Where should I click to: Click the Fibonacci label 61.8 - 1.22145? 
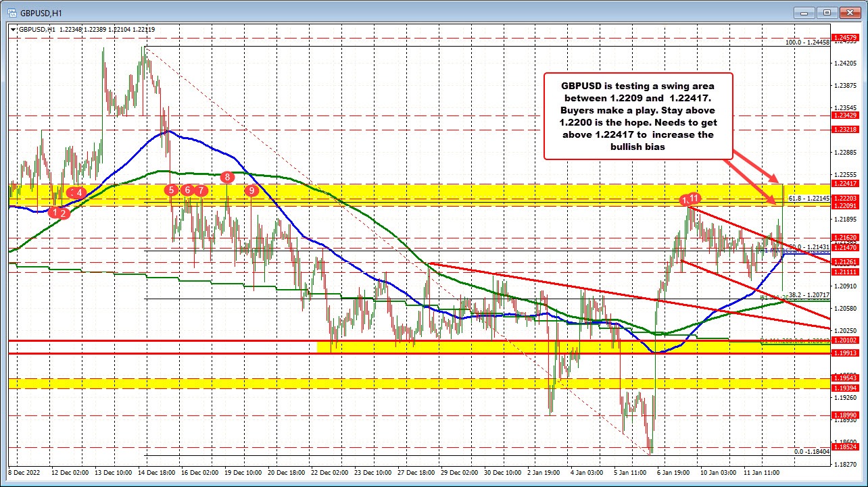809,198
